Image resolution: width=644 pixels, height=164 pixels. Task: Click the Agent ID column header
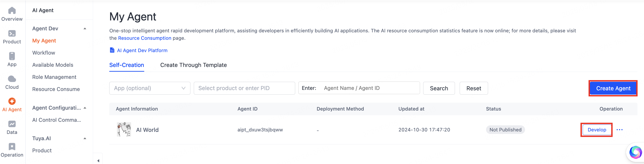click(247, 109)
